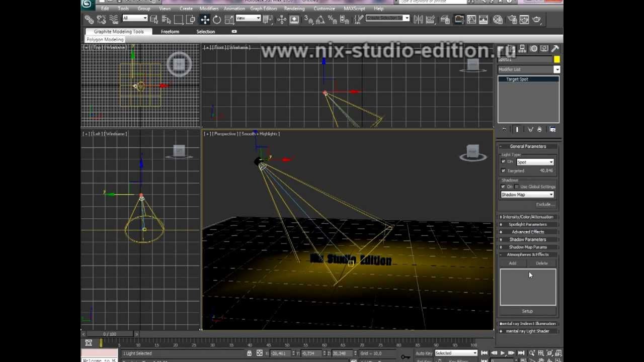Expand Intensity/Color/Attenuation rollout

528,217
